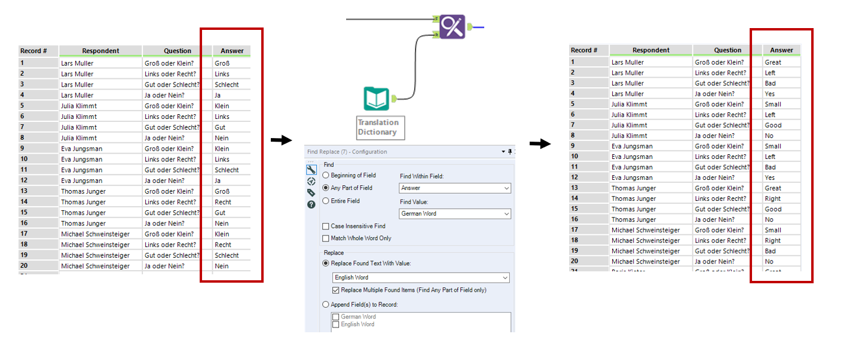Open the Navigation tab icon in the sidebar
The height and width of the screenshot is (349, 868).
311,181
